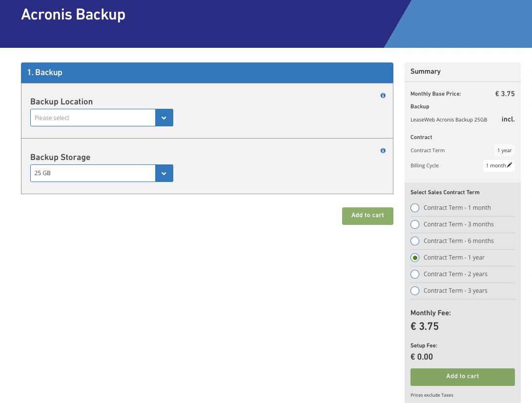
Task: Click Add to cart below Backup section
Action: tap(368, 216)
